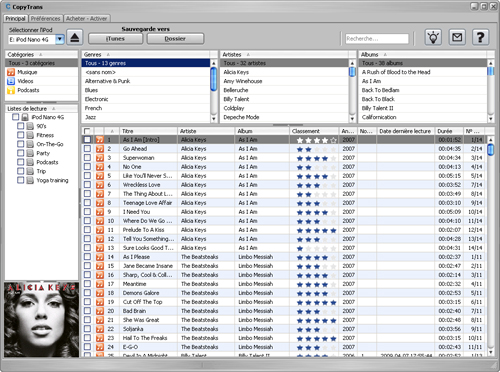
Task: Select the Podcasts category icon
Action: (x=11, y=90)
